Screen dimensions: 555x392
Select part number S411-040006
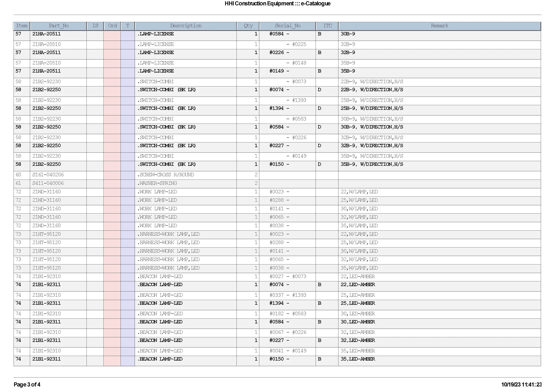click(x=48, y=183)
